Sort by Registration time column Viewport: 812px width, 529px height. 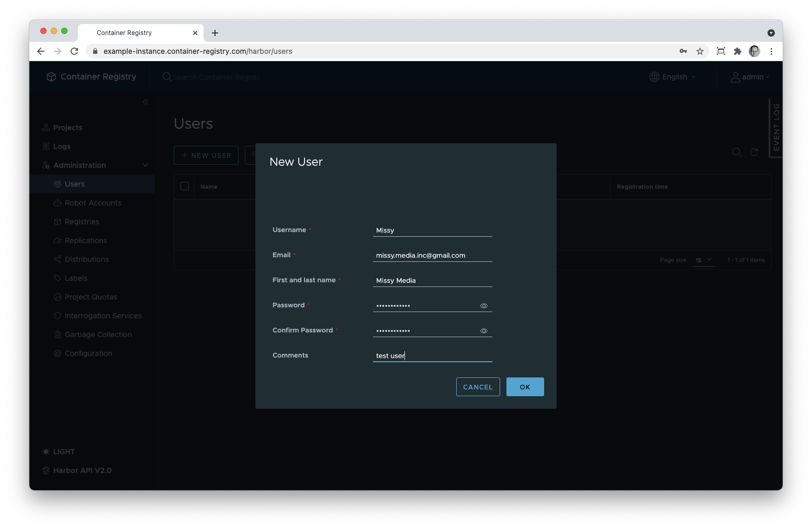pyautogui.click(x=642, y=187)
